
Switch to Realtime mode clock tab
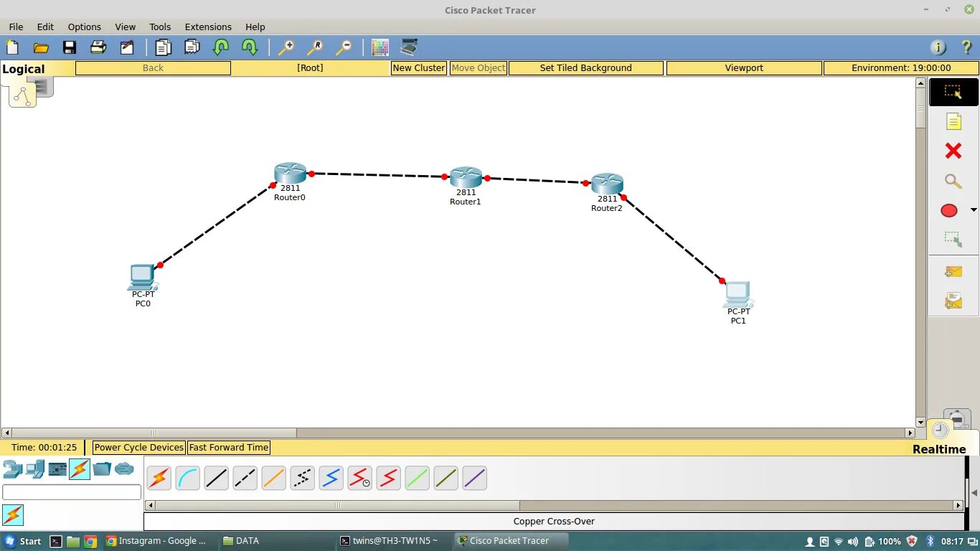click(x=940, y=430)
